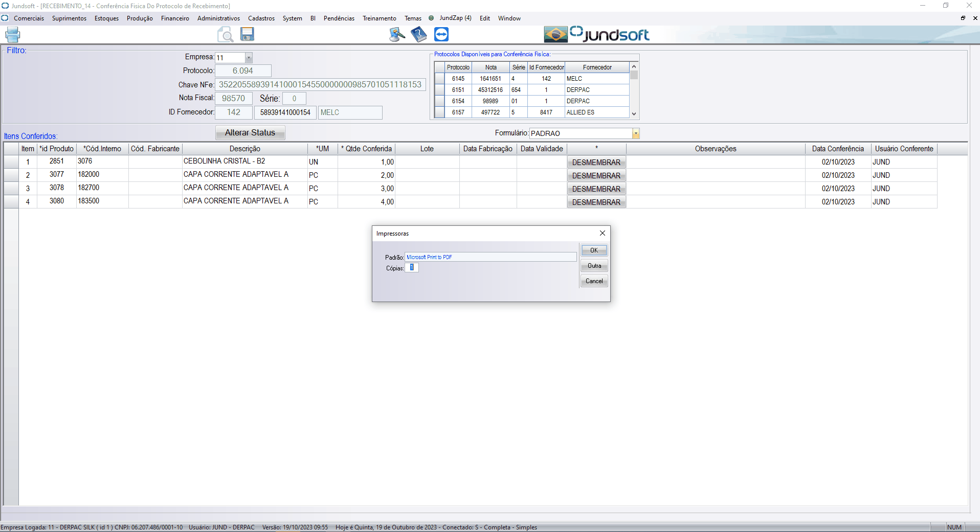Click the MELC supplier name field
Image resolution: width=980 pixels, height=532 pixels.
point(350,112)
